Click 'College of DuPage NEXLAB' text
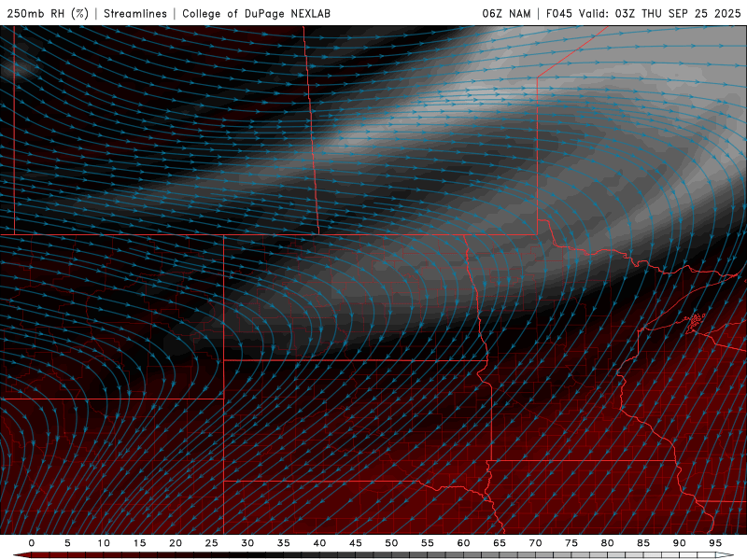Image resolution: width=747 pixels, height=560 pixels. 256,13
